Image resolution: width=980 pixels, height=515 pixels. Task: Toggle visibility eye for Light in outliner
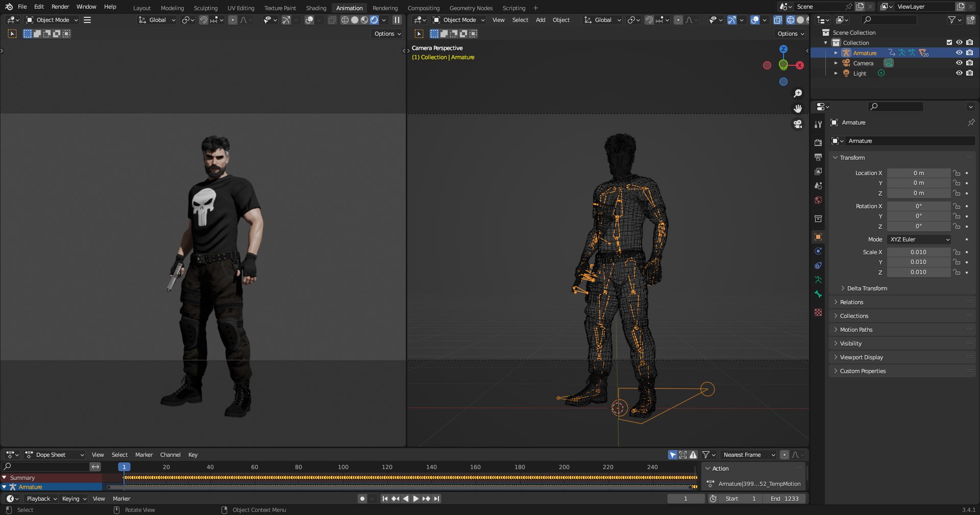pyautogui.click(x=959, y=73)
